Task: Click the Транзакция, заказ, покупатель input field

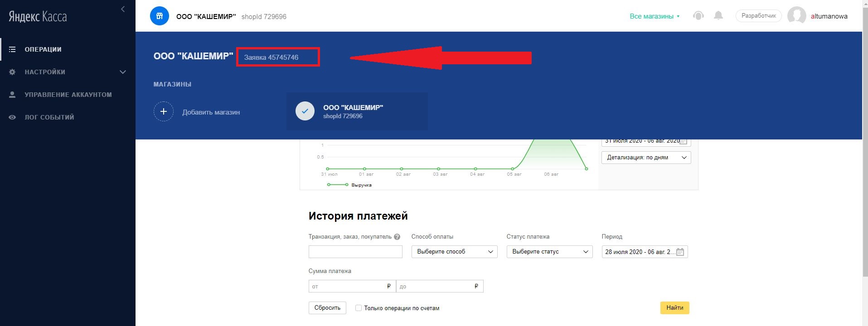Action: [355, 252]
